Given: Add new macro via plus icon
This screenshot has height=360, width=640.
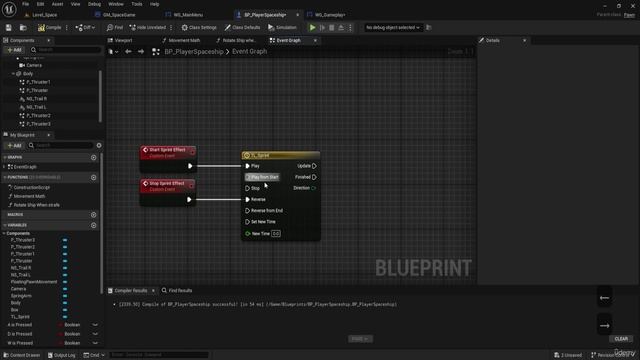Looking at the screenshot, I should point(93,215).
